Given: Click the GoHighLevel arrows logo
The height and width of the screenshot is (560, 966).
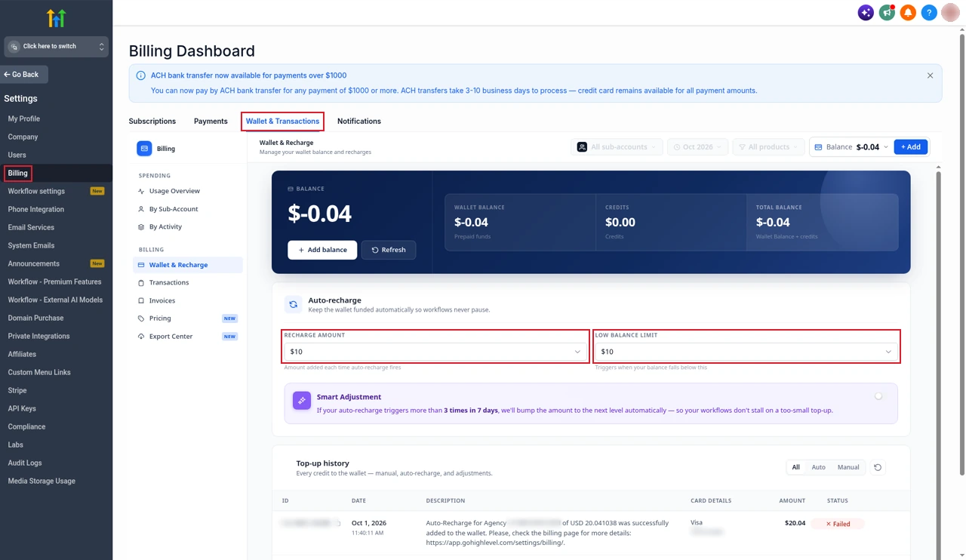Looking at the screenshot, I should click(x=57, y=17).
